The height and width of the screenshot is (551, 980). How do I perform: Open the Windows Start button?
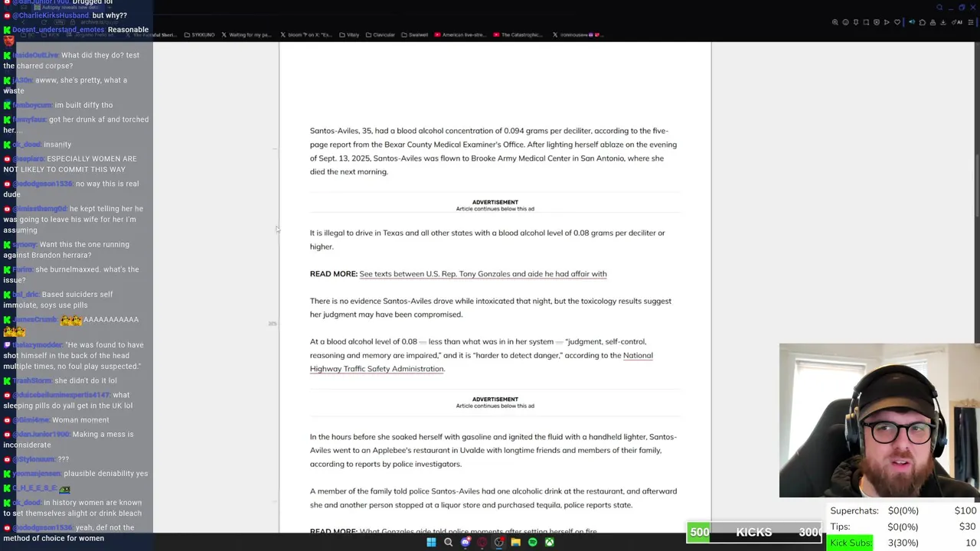point(431,543)
